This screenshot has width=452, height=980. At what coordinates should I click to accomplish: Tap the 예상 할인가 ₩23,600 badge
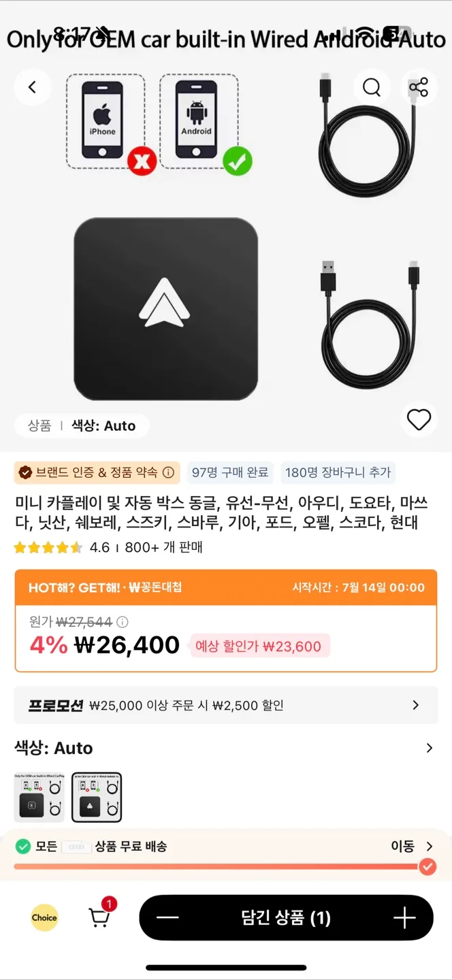click(259, 646)
